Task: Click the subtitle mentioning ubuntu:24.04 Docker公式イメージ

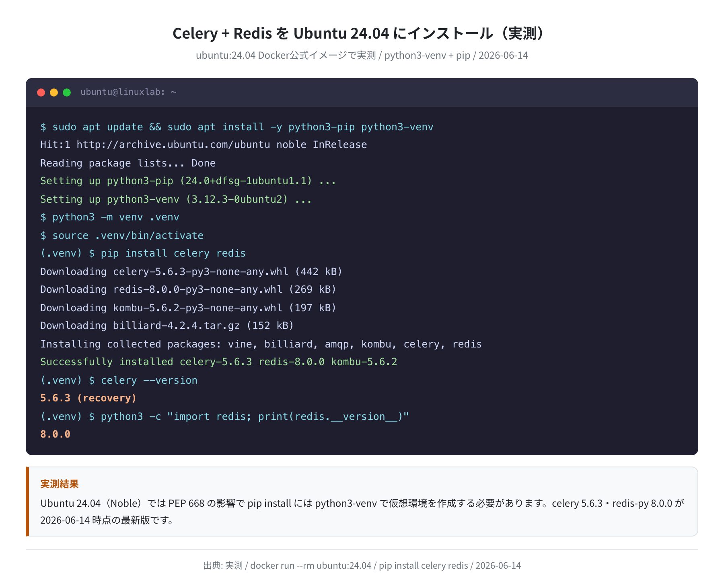Action: click(362, 55)
